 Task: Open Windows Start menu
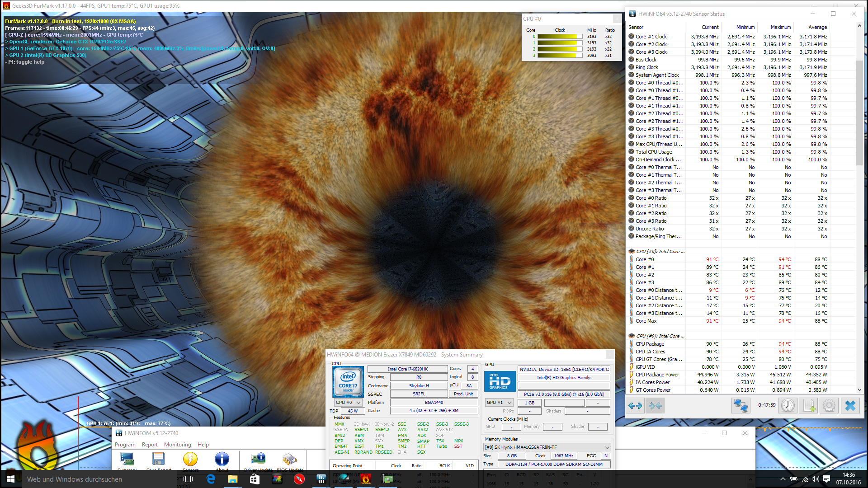point(11,479)
